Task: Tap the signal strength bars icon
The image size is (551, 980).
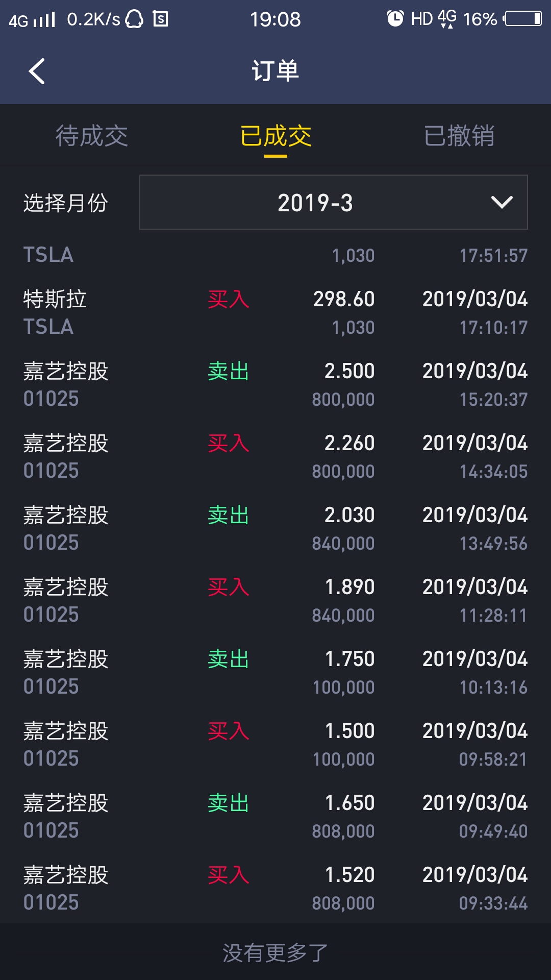Action: [44, 20]
